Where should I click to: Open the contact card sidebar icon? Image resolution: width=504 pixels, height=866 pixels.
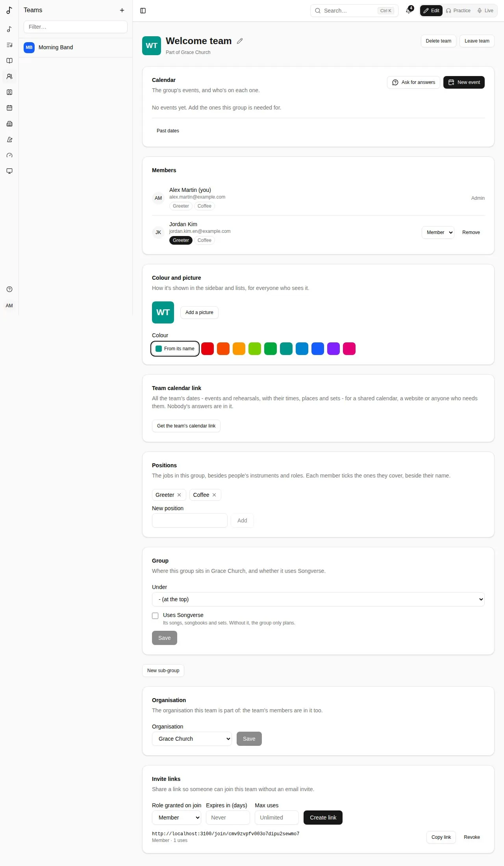coord(9,92)
